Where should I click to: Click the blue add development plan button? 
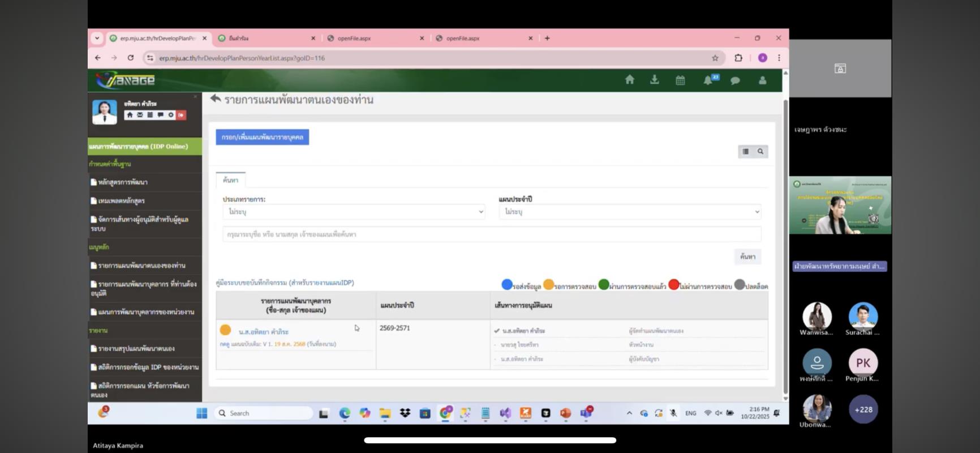tap(262, 137)
